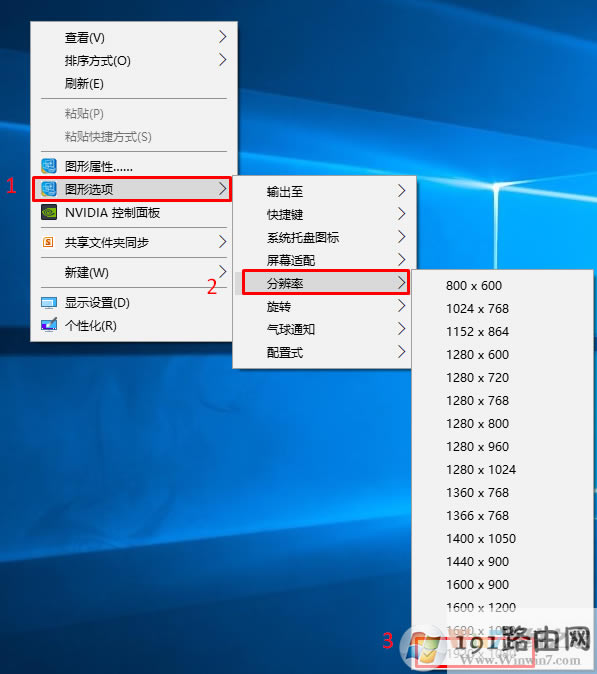Select the 气球通知 submenu item

pos(322,329)
